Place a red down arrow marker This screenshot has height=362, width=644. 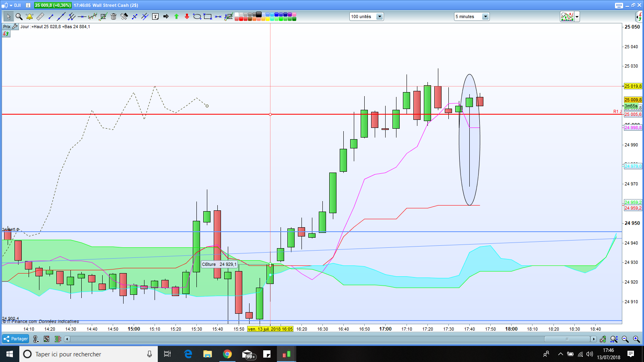point(187,16)
